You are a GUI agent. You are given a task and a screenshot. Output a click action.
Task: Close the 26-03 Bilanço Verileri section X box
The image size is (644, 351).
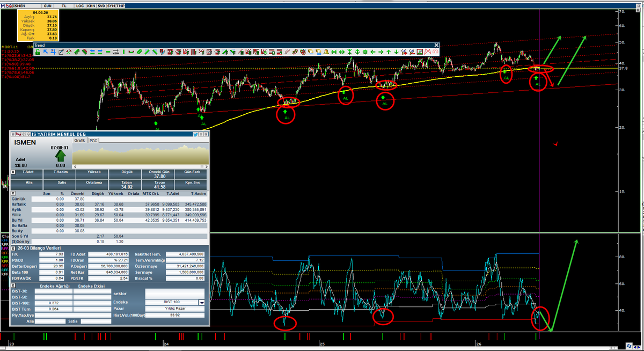pos(13,248)
